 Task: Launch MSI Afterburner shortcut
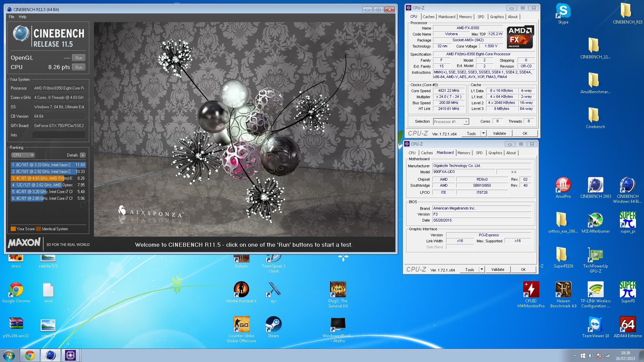[x=595, y=223]
